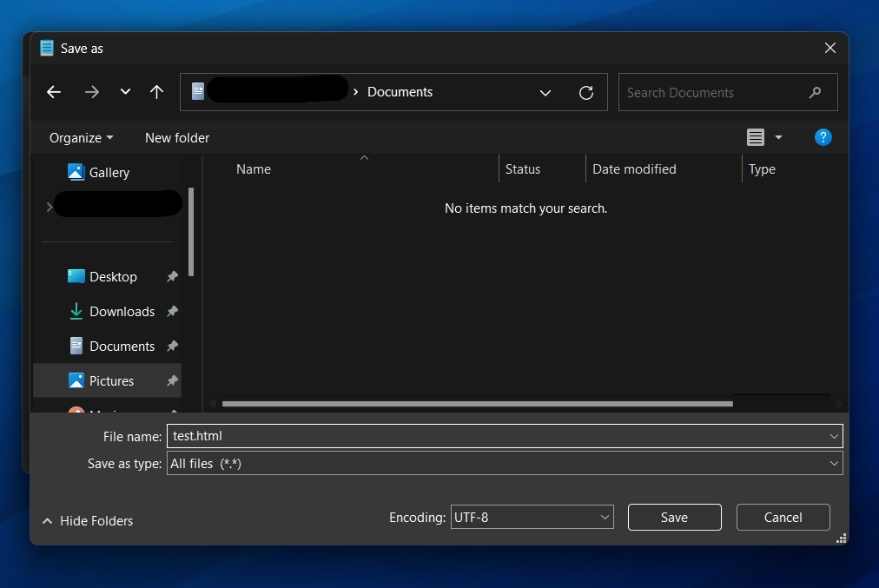Viewport: 879px width, 588px height.
Task: Click the Save button
Action: pos(674,517)
